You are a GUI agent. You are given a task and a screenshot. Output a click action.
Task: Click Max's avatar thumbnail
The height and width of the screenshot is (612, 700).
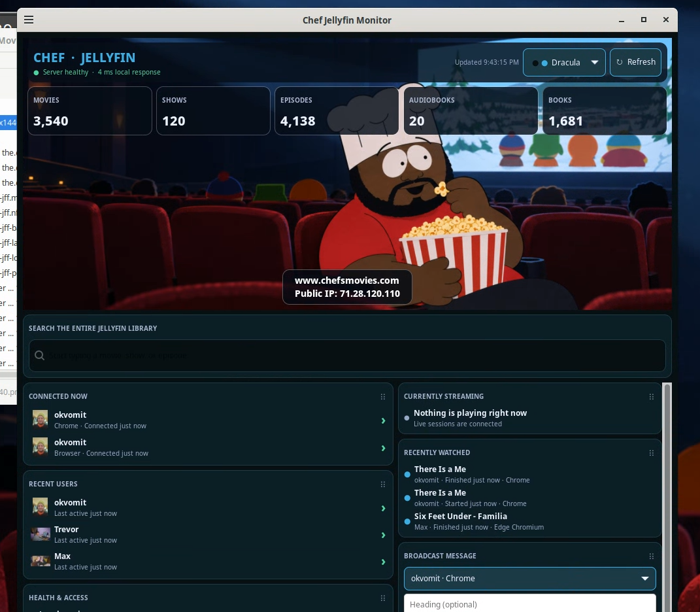[x=40, y=560]
